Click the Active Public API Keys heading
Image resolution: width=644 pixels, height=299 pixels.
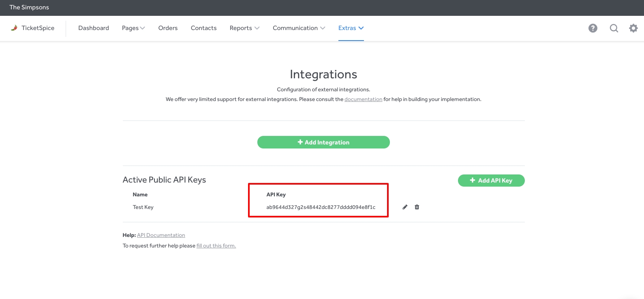tap(164, 180)
